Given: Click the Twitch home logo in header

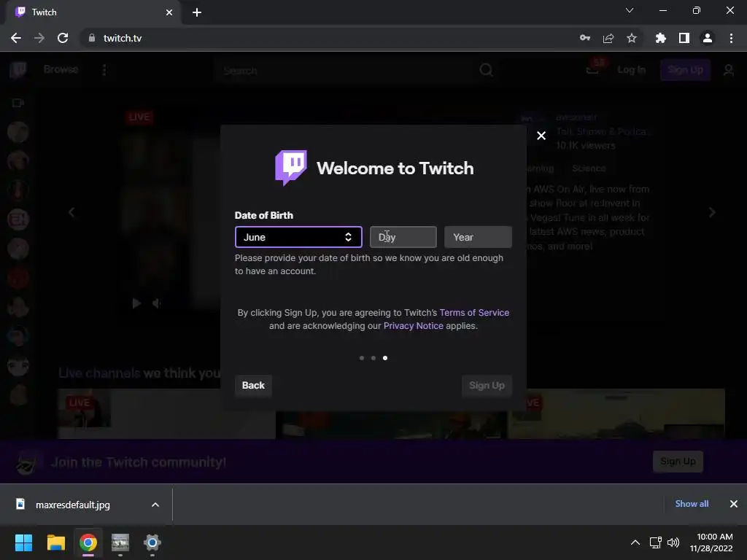Looking at the screenshot, I should pos(18,70).
